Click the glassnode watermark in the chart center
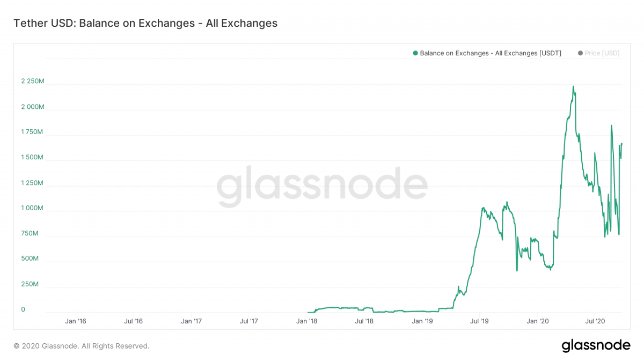This screenshot has width=644, height=362. [x=322, y=186]
